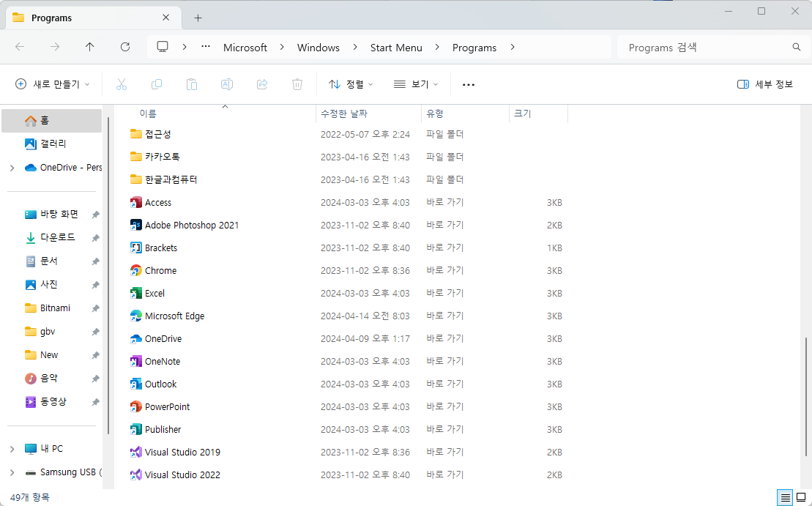Image resolution: width=812 pixels, height=506 pixels.
Task: Open 홈 in navigation pane
Action: (52, 121)
